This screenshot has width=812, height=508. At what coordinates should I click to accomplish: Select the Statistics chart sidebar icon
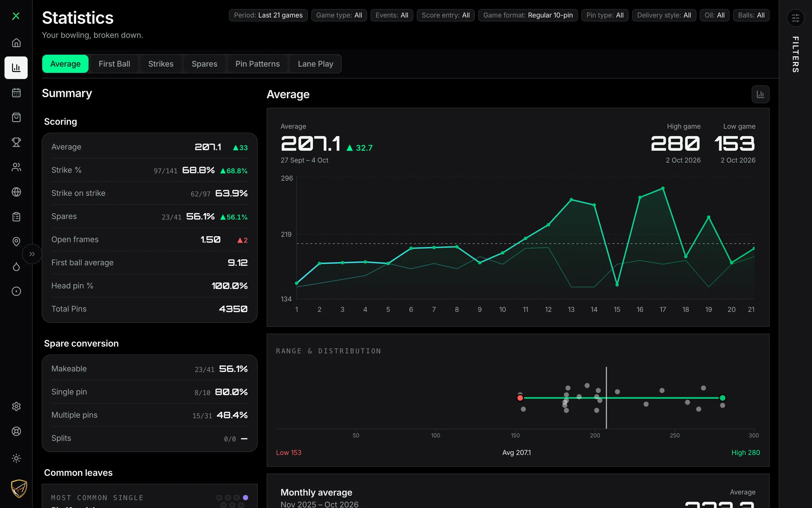[x=16, y=68]
